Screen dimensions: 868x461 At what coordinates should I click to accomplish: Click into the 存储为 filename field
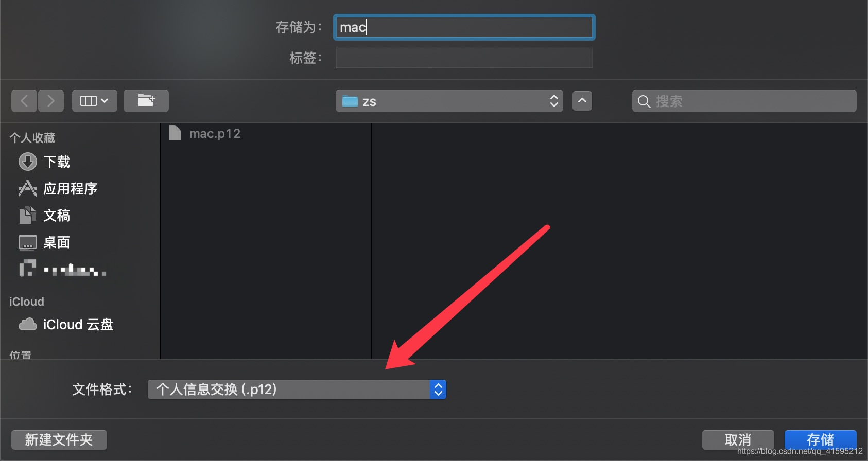(464, 27)
